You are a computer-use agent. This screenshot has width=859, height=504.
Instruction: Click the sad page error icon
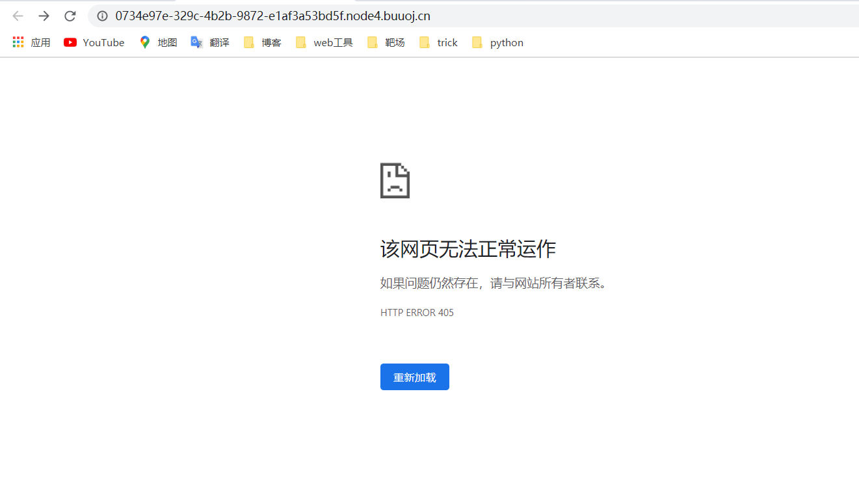(395, 180)
